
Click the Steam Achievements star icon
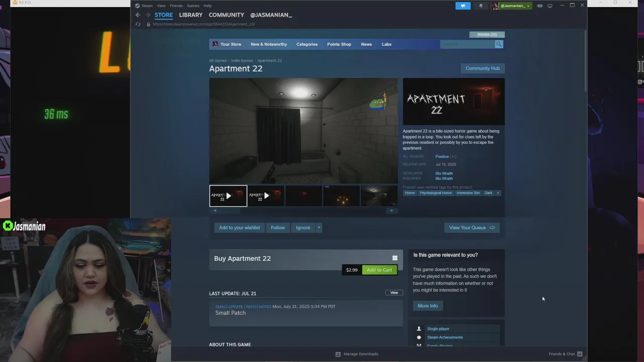[x=419, y=337]
